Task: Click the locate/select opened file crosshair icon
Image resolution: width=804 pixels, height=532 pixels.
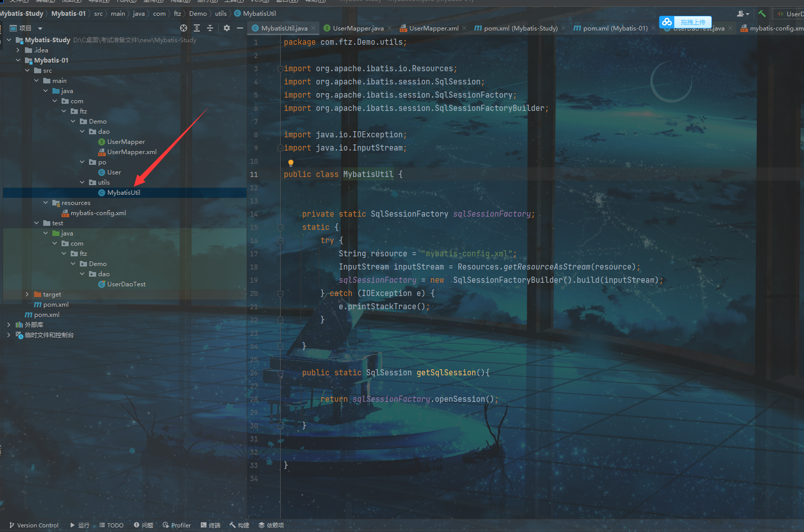Action: click(x=184, y=28)
